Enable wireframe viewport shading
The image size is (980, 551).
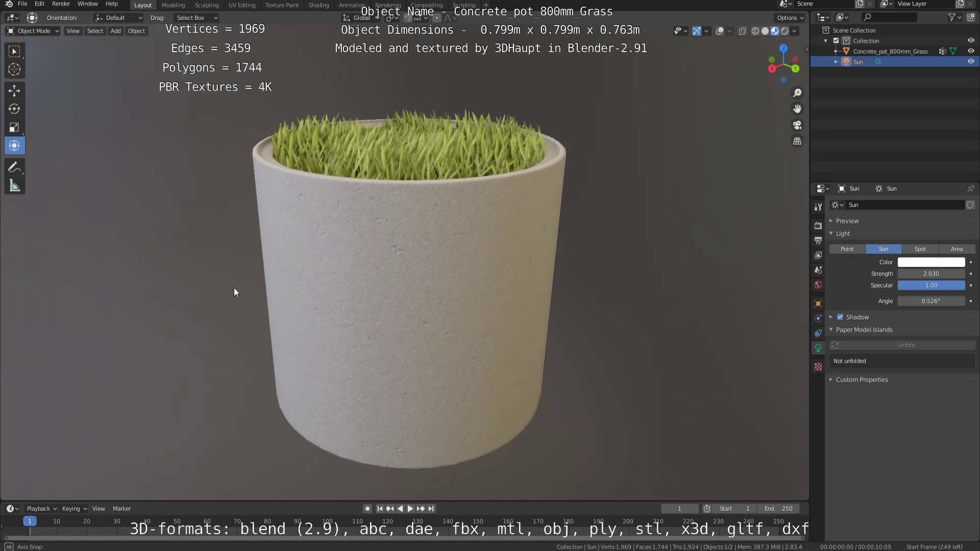point(755,31)
